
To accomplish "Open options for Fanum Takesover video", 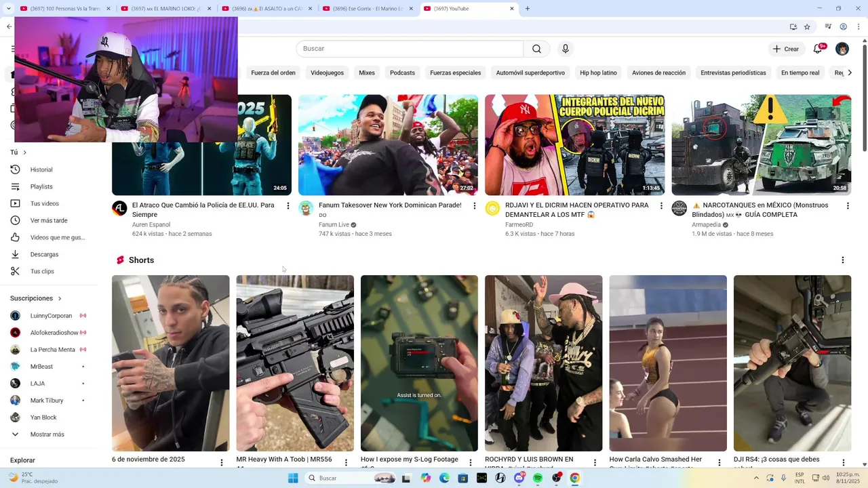I will point(475,206).
